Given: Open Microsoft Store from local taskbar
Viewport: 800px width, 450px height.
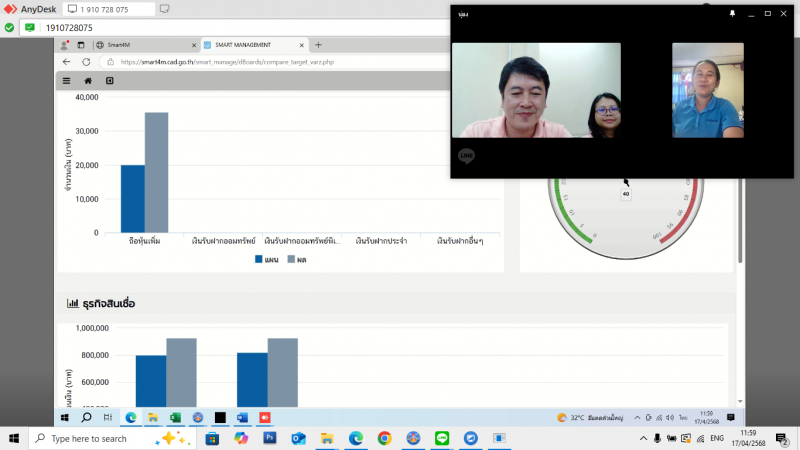Looking at the screenshot, I should (212, 438).
